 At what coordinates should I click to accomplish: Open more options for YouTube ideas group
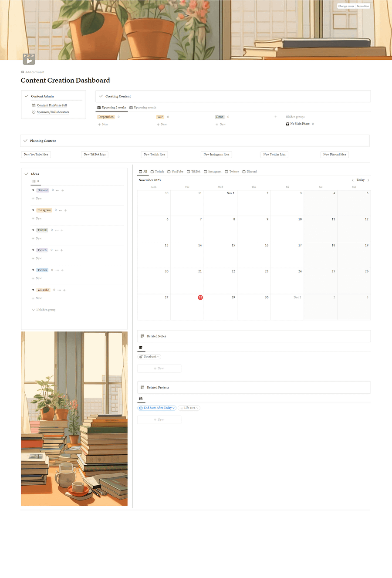pyautogui.click(x=60, y=290)
